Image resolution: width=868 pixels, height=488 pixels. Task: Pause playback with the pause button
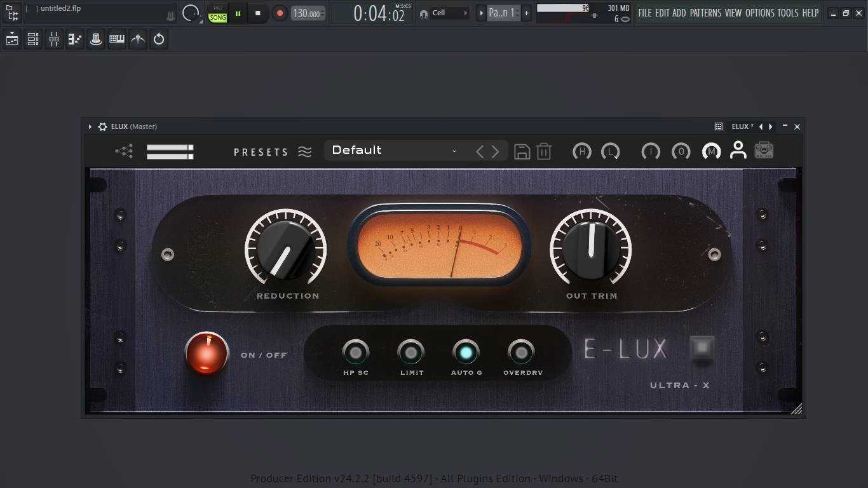click(238, 13)
